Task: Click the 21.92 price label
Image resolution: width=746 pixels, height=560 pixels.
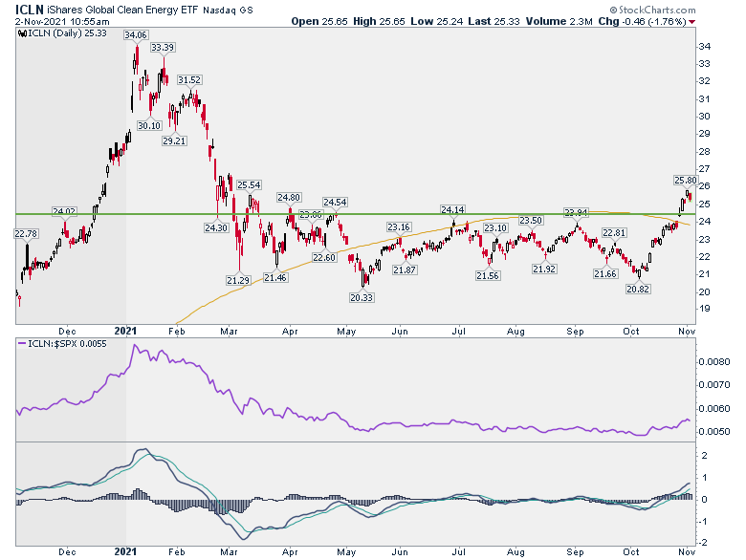Action: point(544,269)
